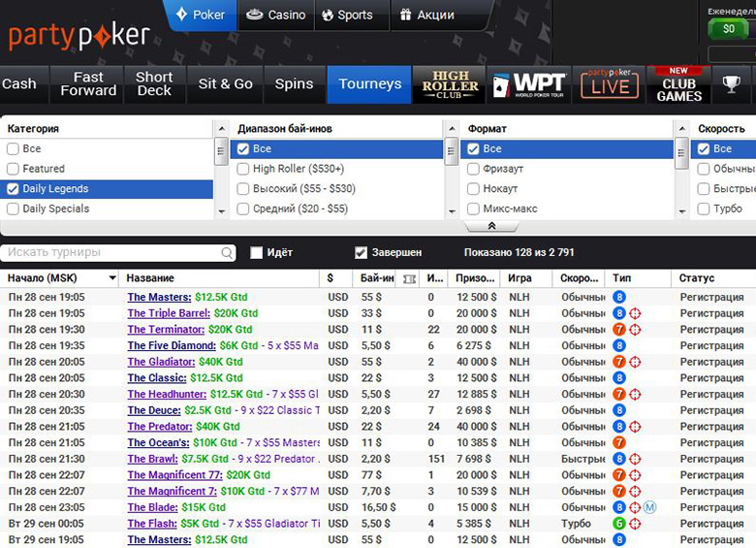Enable the Идёт filter checkbox

[x=257, y=253]
